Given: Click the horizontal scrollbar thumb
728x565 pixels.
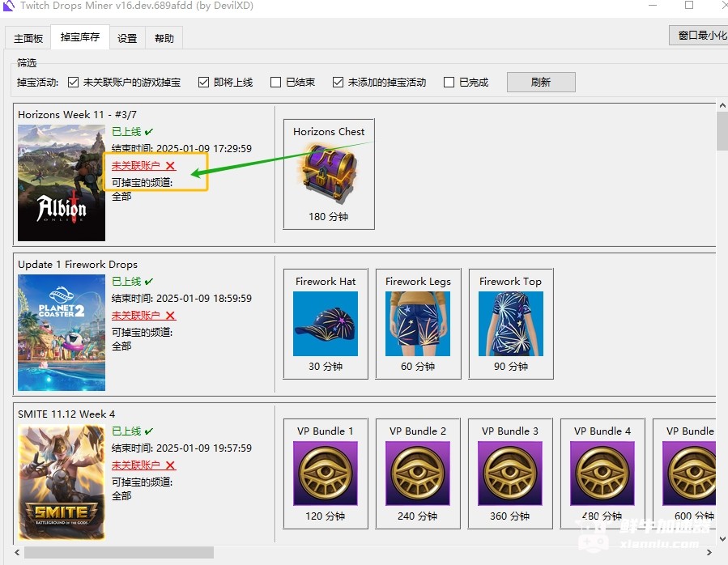Looking at the screenshot, I should 119,553.
